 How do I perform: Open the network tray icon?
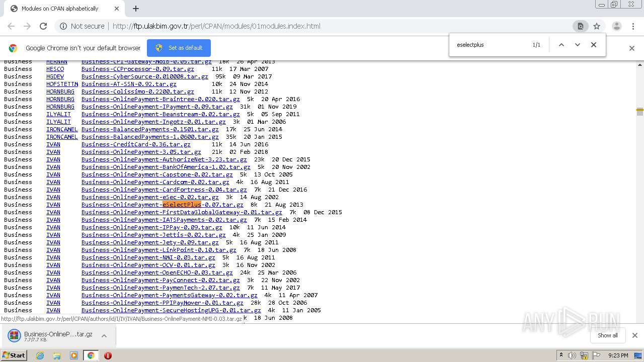585,355
